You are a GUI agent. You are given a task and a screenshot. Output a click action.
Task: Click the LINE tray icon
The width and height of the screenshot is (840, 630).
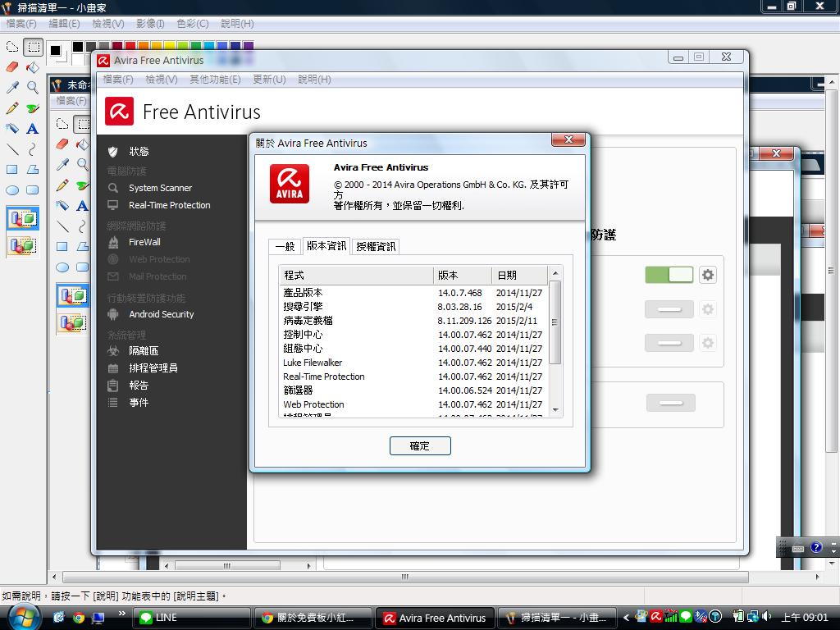[x=685, y=617]
